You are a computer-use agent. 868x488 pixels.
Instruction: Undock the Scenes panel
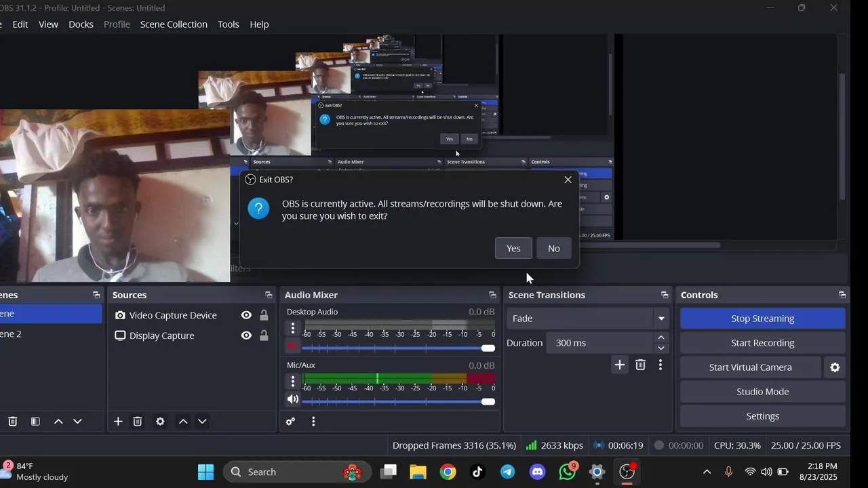click(96, 295)
